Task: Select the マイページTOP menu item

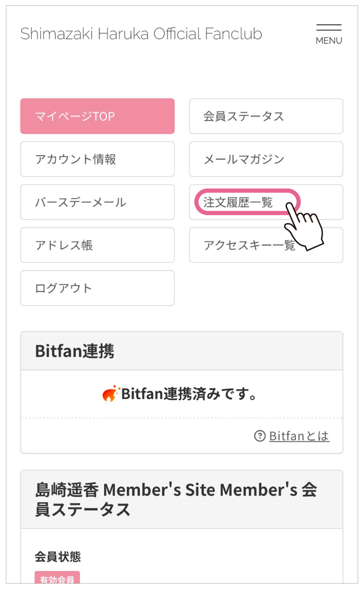Action: [x=97, y=116]
